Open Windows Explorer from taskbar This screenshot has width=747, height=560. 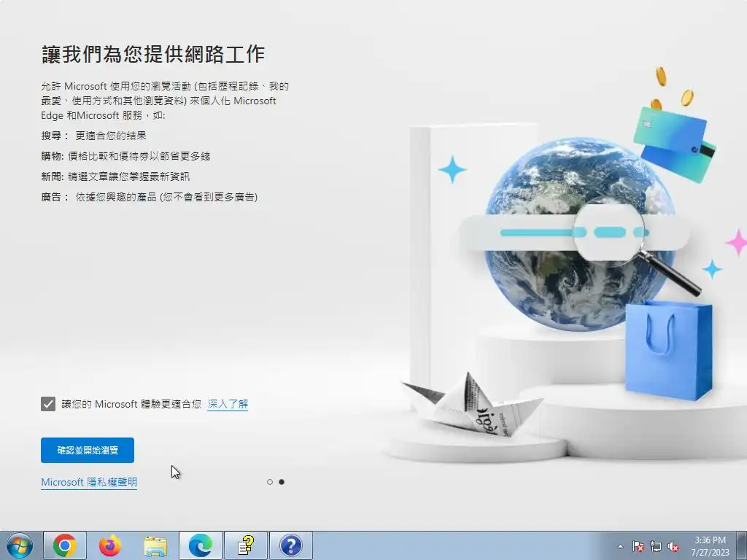[155, 545]
